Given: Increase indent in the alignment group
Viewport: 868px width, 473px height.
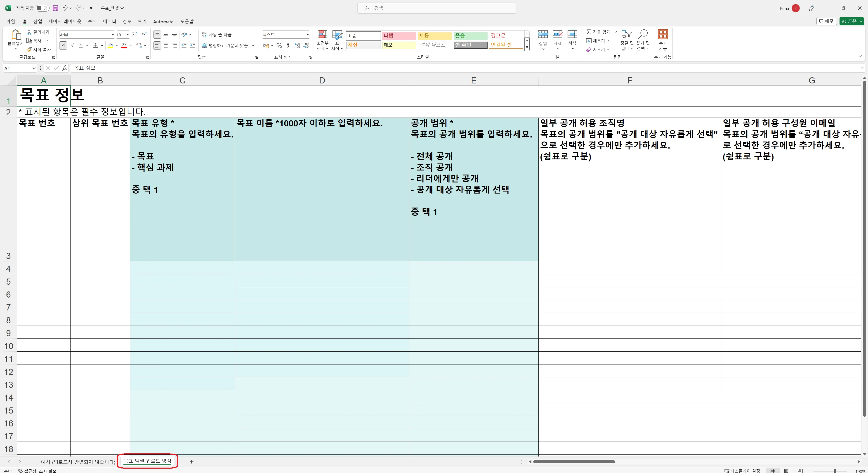Looking at the screenshot, I should pyautogui.click(x=192, y=45).
